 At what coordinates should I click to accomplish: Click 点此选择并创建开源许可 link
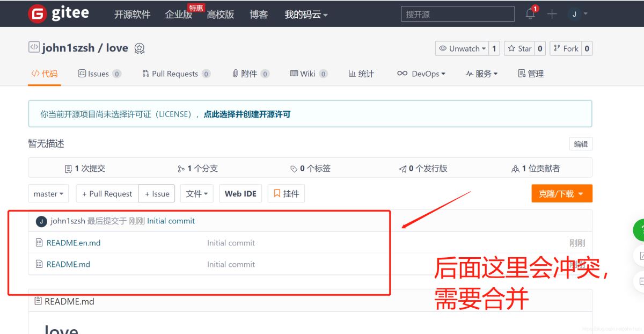click(x=247, y=114)
